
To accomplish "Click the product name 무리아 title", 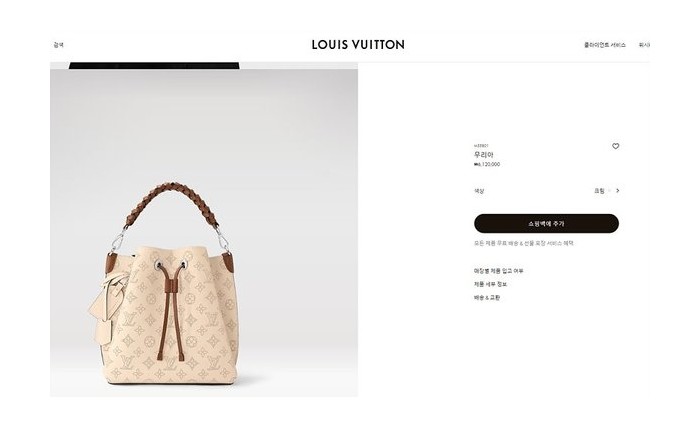I will point(483,155).
